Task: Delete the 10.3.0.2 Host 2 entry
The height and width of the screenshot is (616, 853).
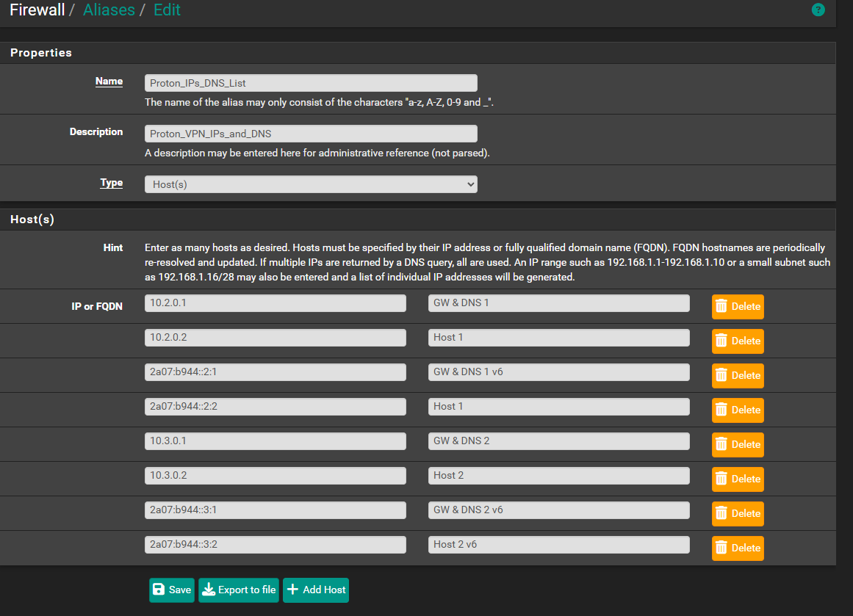Action: tap(738, 479)
